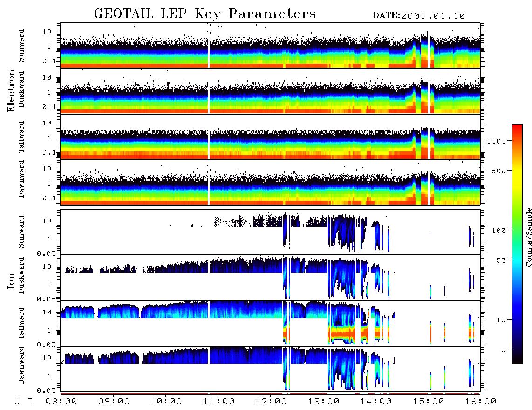Click the "14:00" time tick label

coord(376,402)
